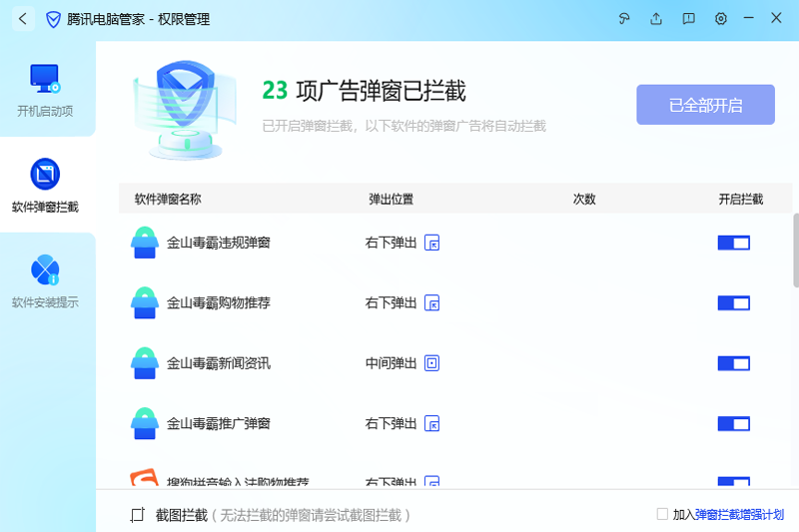Select the 金山毒霸违规弹窗 row name
This screenshot has width=799, height=532.
pyautogui.click(x=219, y=243)
